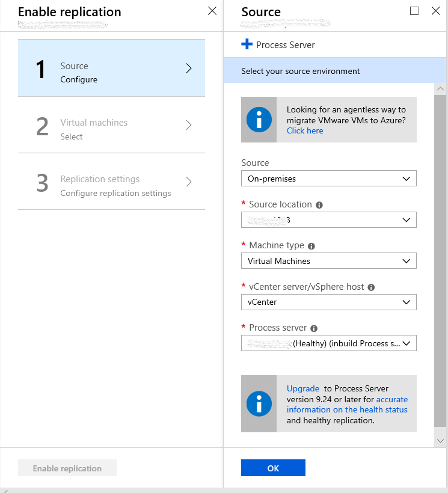Viewport: 448px width, 493px height.
Task: Expand the Replication settings step chevron
Action: [x=188, y=182]
